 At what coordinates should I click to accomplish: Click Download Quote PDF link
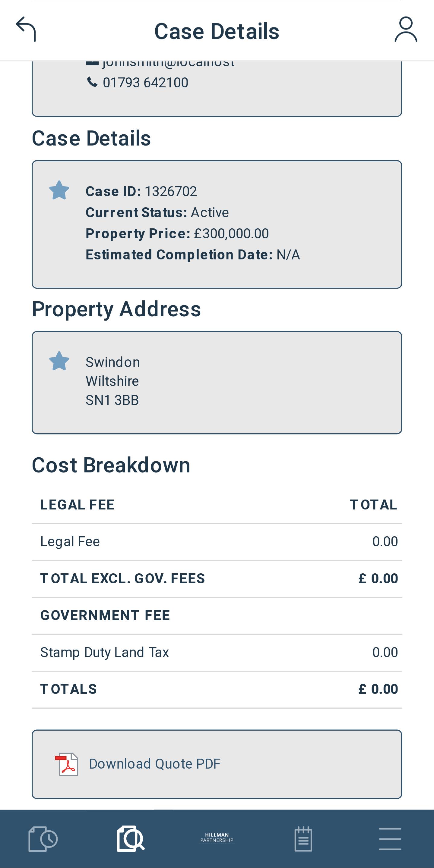(x=154, y=764)
